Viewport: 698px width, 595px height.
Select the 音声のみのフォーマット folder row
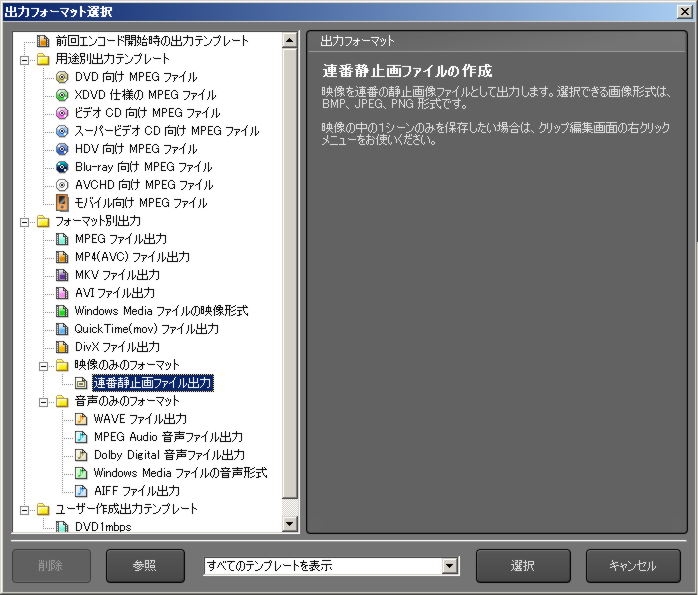click(127, 401)
